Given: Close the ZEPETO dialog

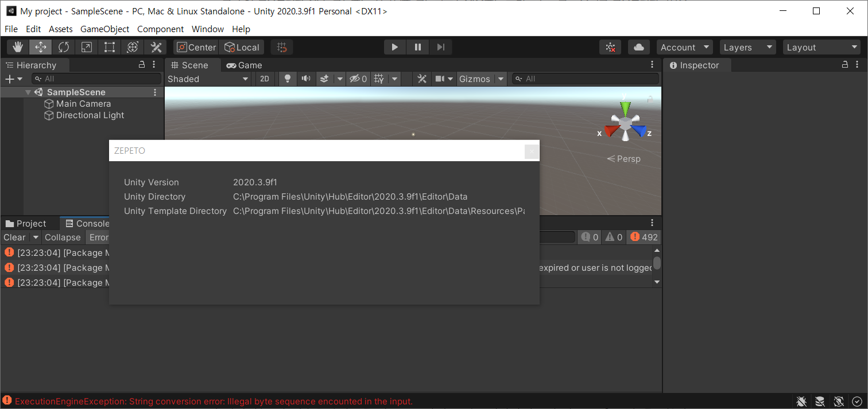Looking at the screenshot, I should (532, 151).
